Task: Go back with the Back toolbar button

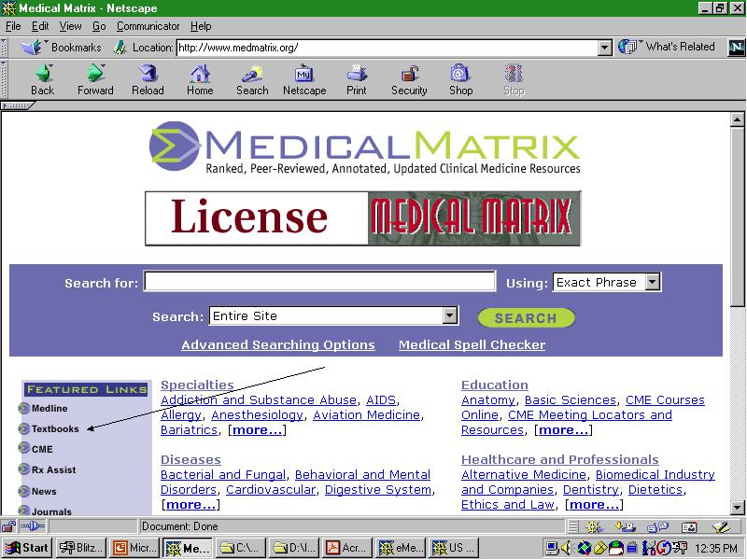Action: point(43,80)
